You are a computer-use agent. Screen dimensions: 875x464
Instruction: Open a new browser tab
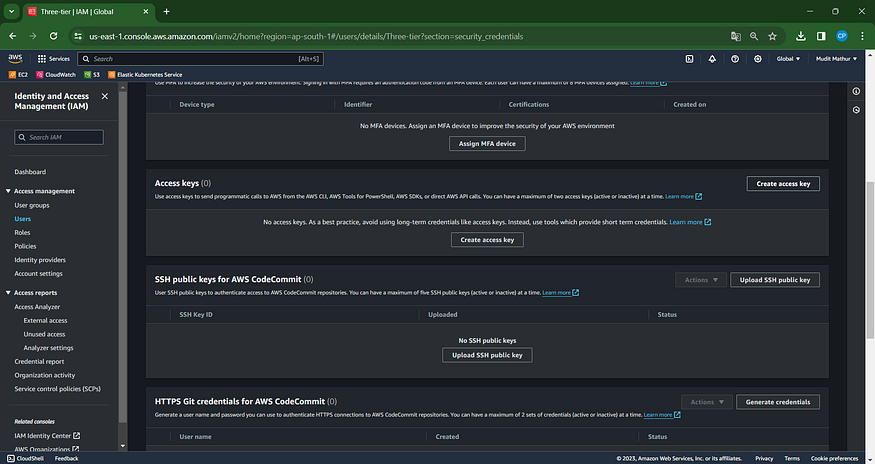(x=166, y=11)
